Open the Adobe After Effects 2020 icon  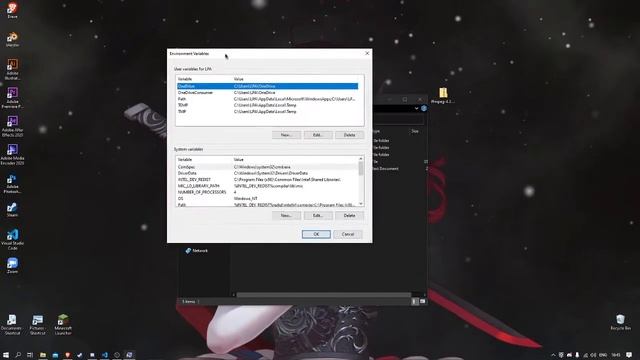click(x=12, y=126)
